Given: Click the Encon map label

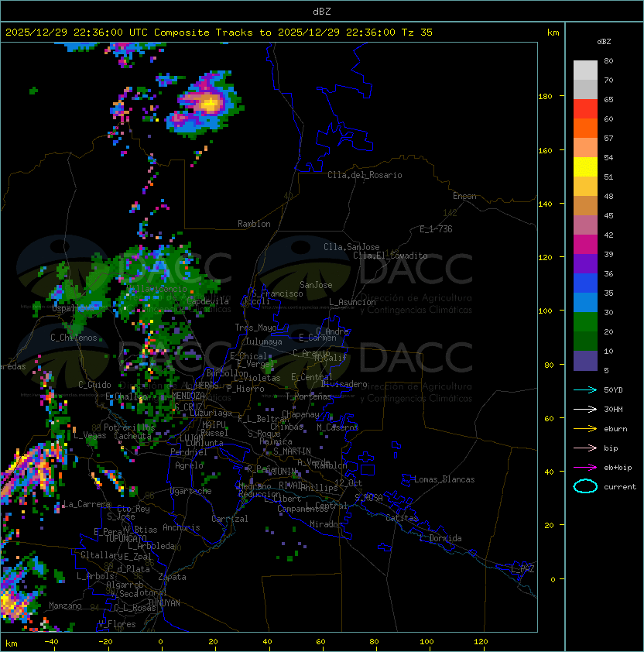Looking at the screenshot, I should (x=464, y=196).
